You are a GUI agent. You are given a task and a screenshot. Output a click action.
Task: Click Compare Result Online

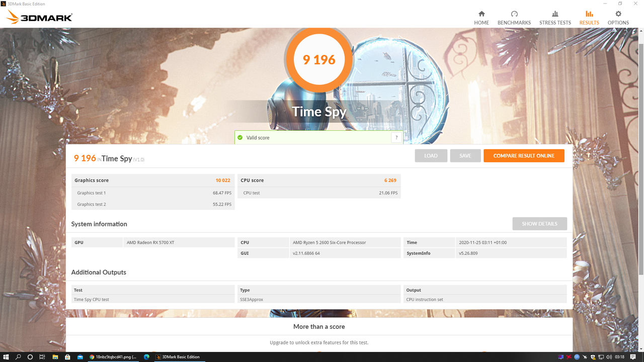[524, 155]
